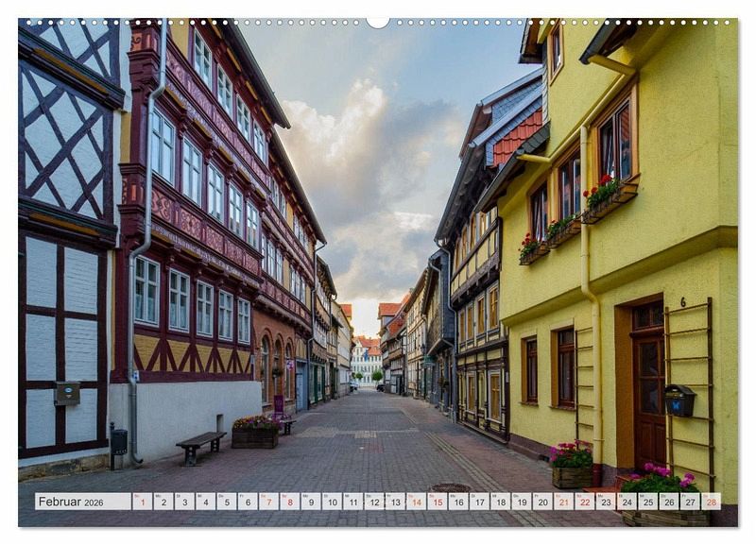
Task: Select day 21 in the calendar strip
Action: tap(563, 502)
